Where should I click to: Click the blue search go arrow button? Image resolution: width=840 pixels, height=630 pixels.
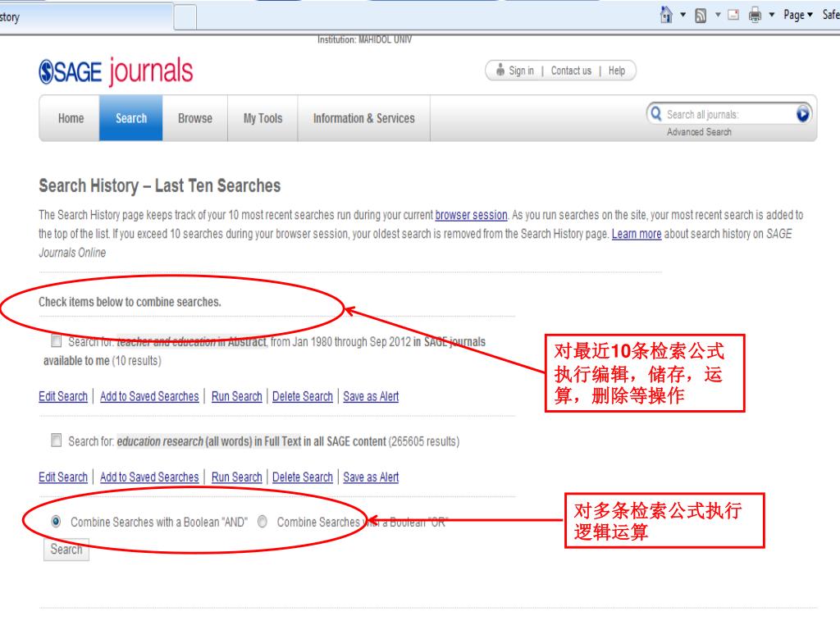(x=803, y=113)
